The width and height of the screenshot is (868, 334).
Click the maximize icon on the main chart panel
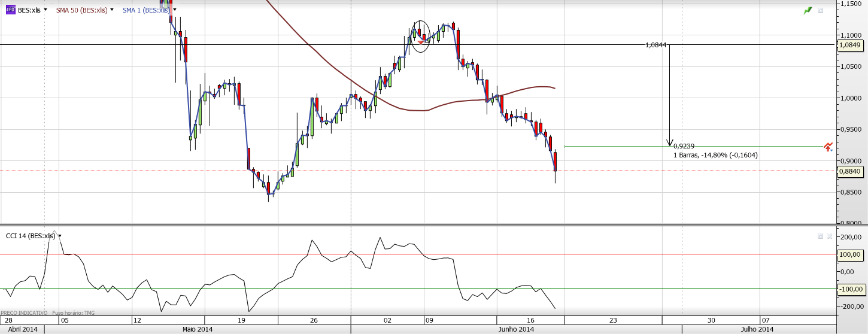[x=820, y=11]
